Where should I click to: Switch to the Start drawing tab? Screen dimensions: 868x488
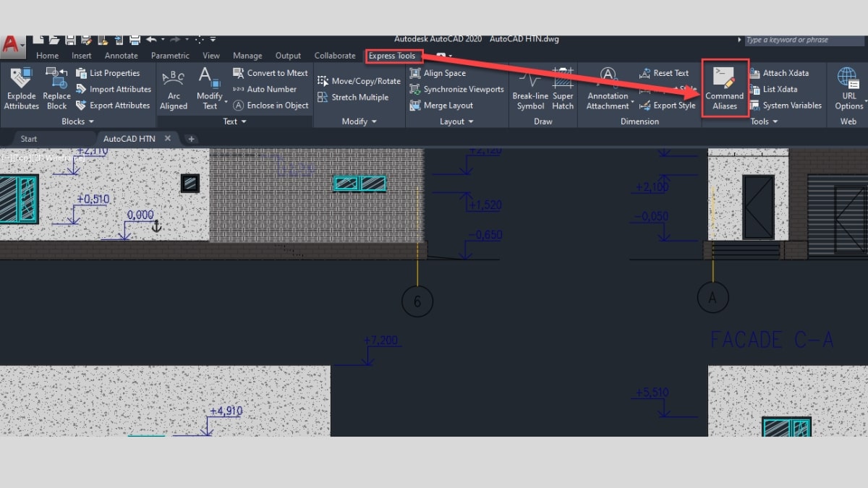click(29, 139)
